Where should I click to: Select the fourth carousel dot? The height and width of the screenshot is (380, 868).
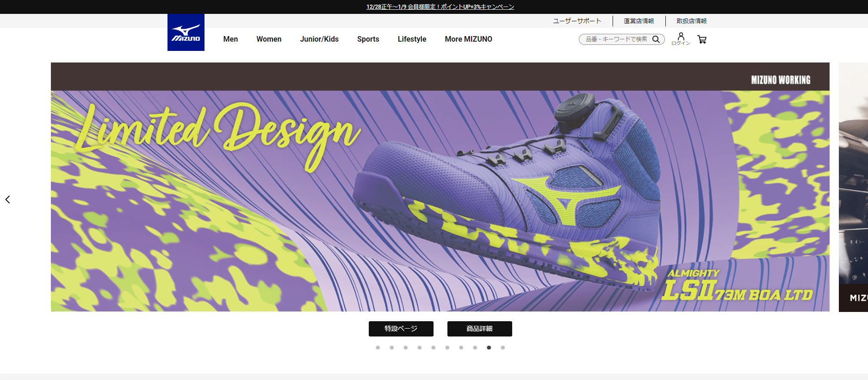point(420,348)
